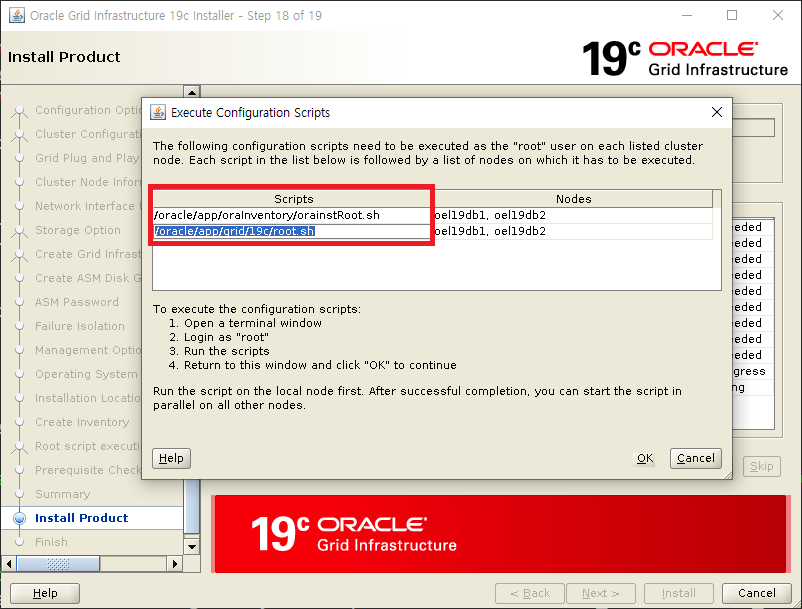Click the Install Product step bullet icon
The height and width of the screenshot is (609, 802).
(x=19, y=518)
